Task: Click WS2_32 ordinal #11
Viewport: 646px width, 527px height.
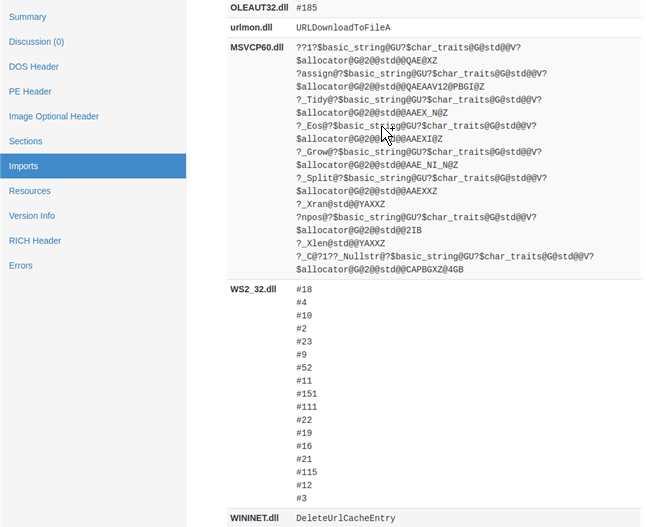Action: coord(304,381)
